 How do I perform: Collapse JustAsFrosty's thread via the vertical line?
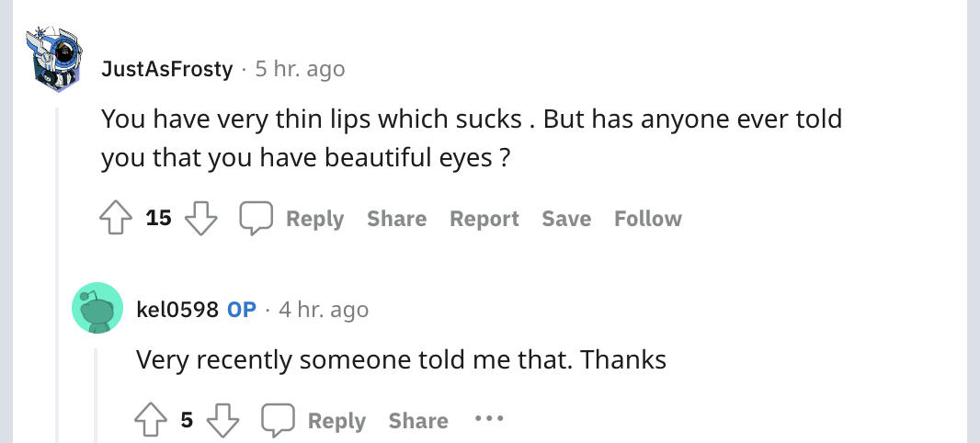pos(57,275)
